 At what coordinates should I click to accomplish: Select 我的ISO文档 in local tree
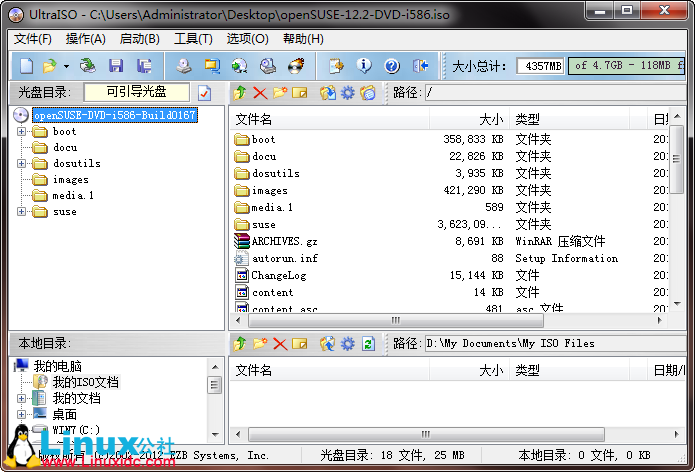(86, 382)
